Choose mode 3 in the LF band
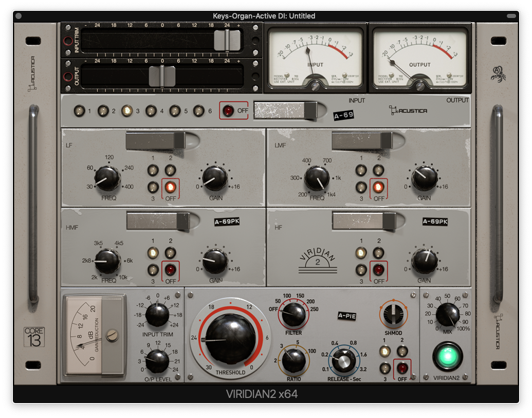This screenshot has height=418, width=532. click(x=153, y=187)
